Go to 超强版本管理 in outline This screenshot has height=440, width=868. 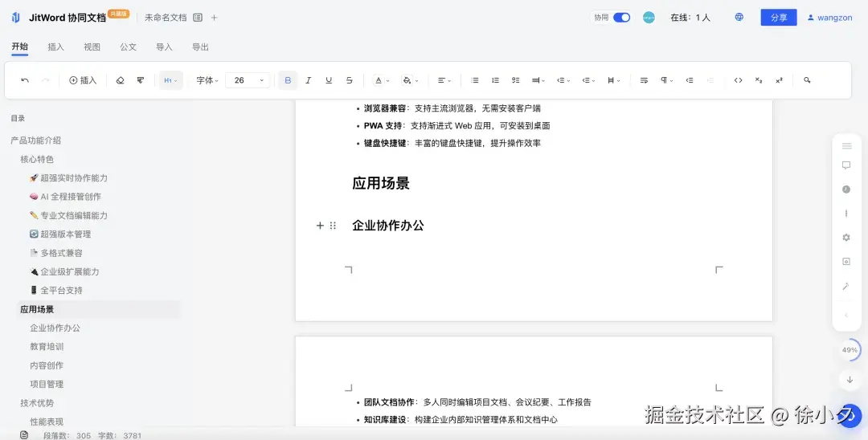click(60, 234)
